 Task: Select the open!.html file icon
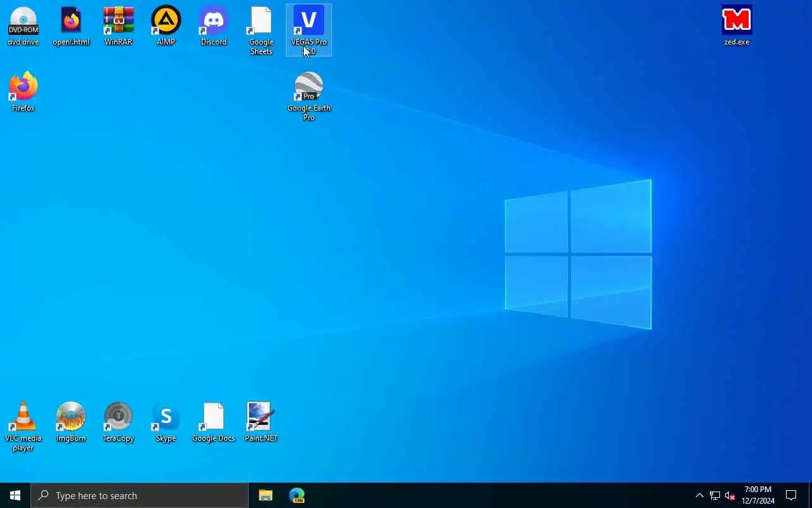click(71, 27)
